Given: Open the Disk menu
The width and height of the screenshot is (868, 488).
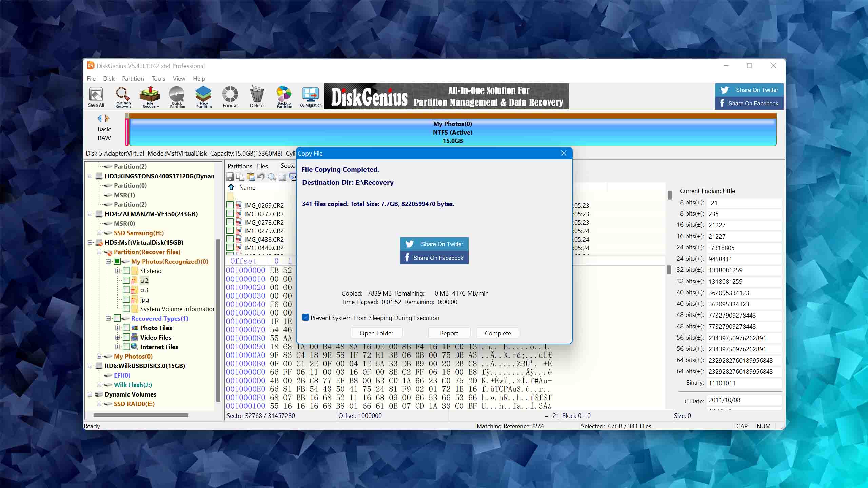Looking at the screenshot, I should click(109, 78).
